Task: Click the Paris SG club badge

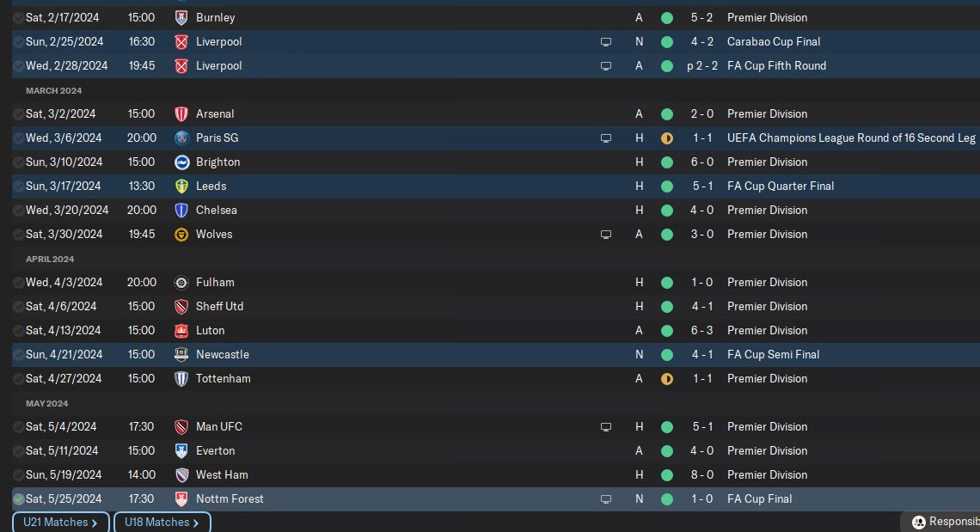Action: click(x=181, y=138)
